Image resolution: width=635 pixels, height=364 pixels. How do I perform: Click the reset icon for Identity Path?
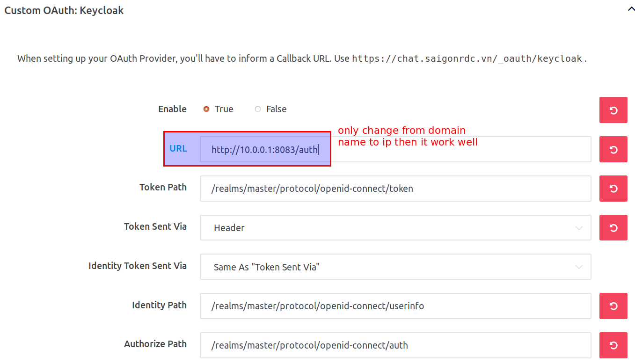tap(613, 306)
